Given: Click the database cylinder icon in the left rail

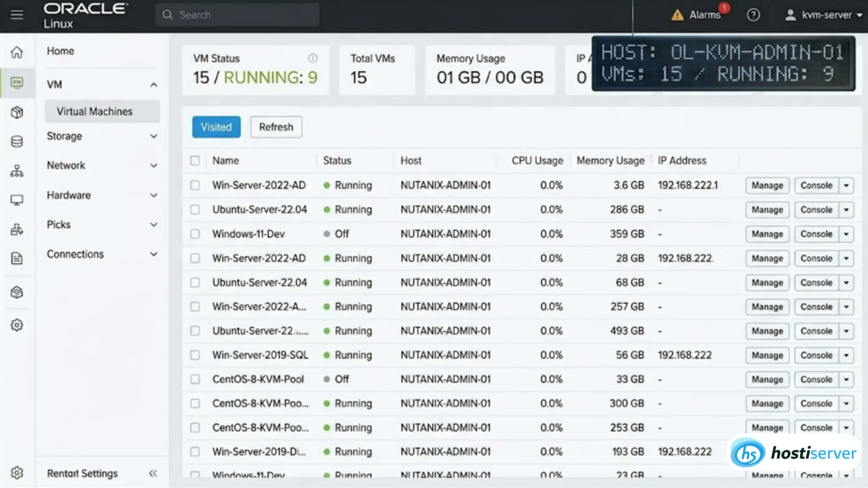Looking at the screenshot, I should tap(17, 141).
